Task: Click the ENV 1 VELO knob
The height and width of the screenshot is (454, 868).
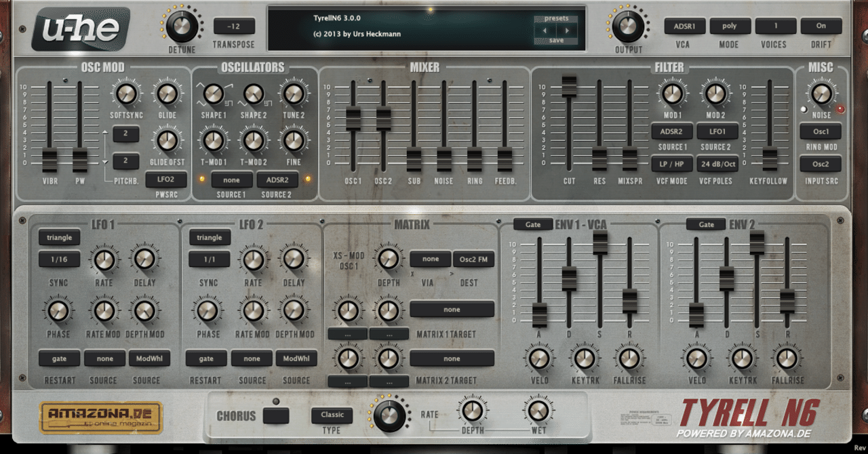Action: click(539, 358)
